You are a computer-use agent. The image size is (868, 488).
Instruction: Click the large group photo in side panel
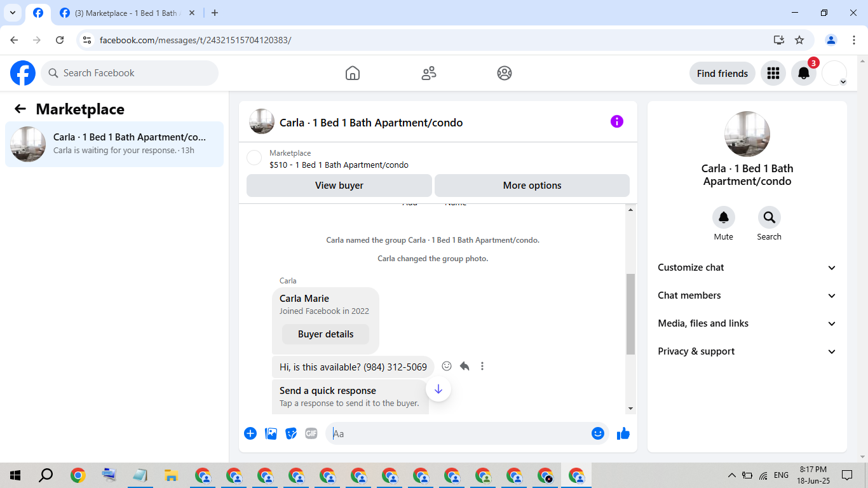click(x=747, y=134)
